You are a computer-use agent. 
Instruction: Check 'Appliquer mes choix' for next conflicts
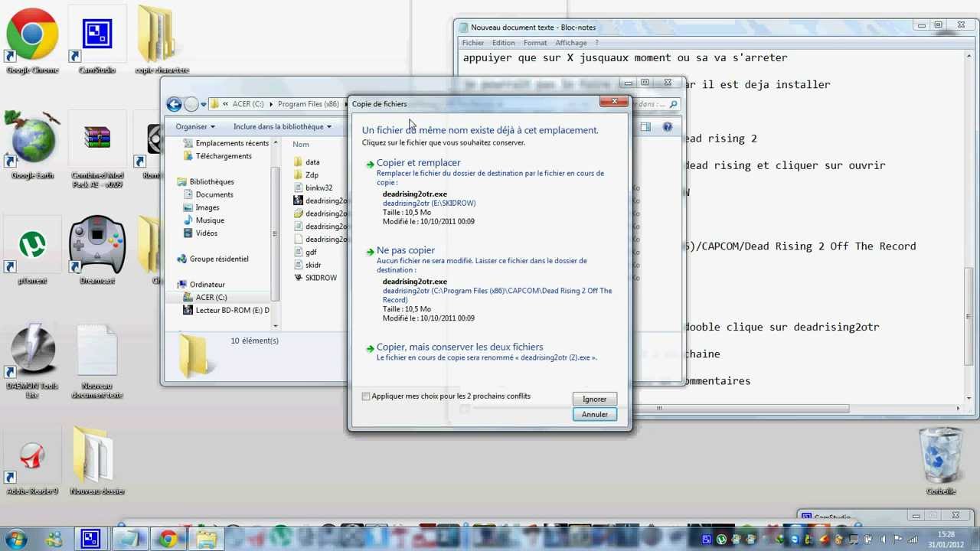click(x=366, y=396)
